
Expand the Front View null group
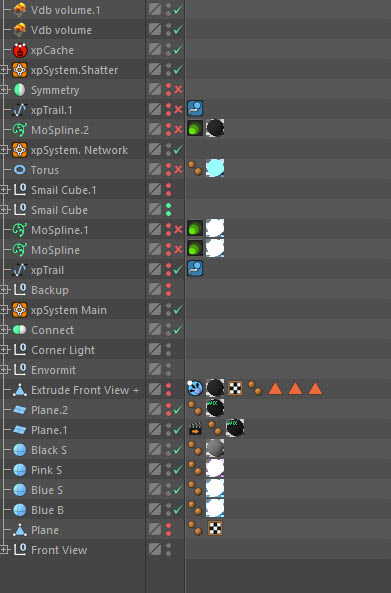point(4,550)
